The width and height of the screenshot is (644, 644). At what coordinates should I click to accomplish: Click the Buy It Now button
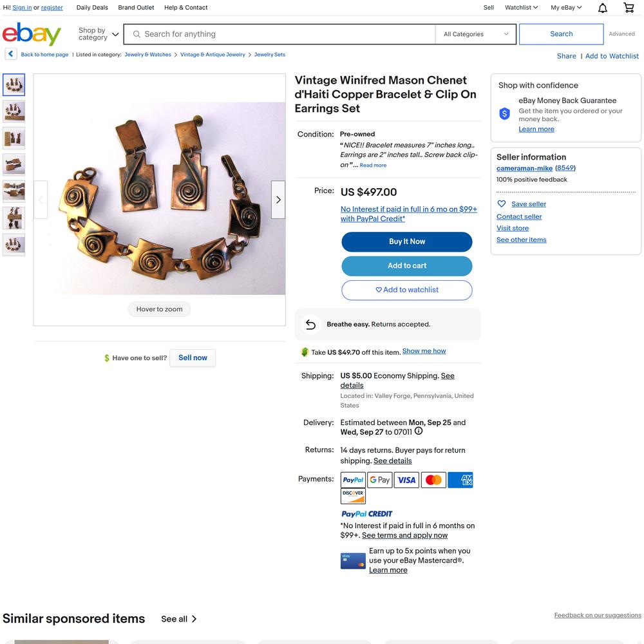(406, 242)
